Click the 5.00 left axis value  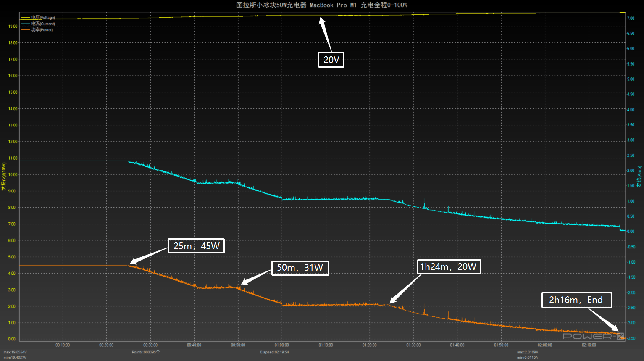pyautogui.click(x=12, y=257)
